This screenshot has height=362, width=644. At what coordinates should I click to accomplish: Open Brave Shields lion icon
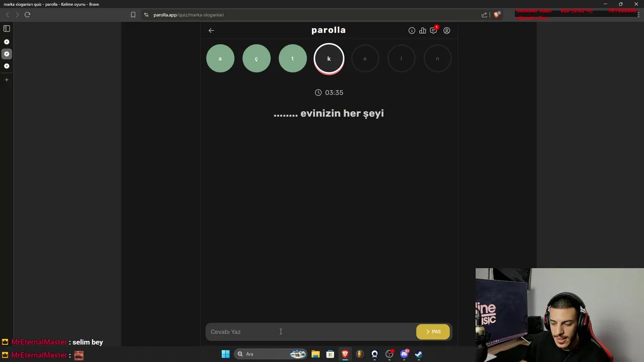point(497,15)
